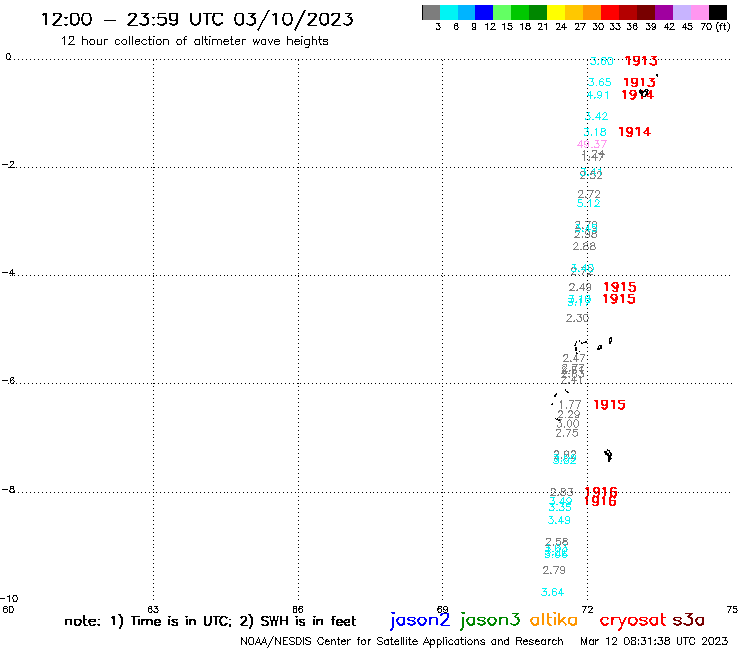Screen dimensions: 740x650
Task: Select the lavender swatch in the color scale
Action: (x=682, y=12)
